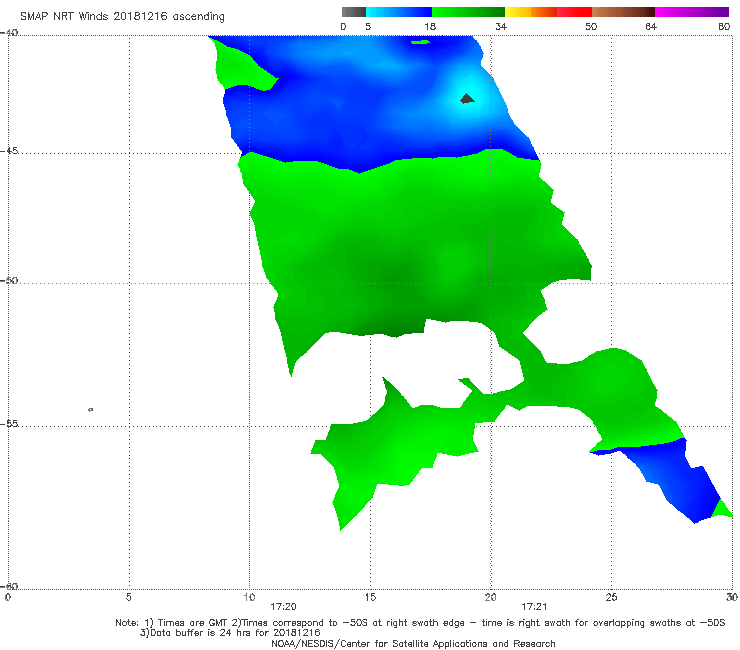Click the longitude label '15' on the bottom axis
The width and height of the screenshot is (740, 650).
coord(370,597)
